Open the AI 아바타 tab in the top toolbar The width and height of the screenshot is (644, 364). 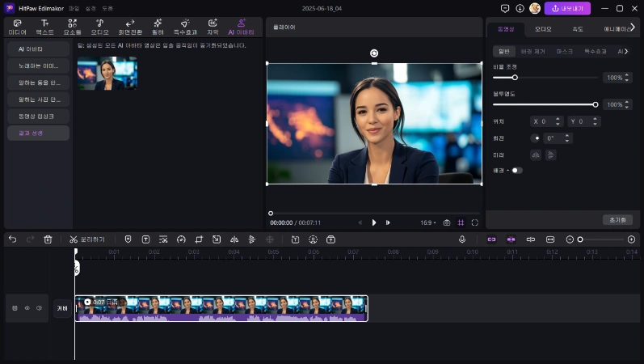pyautogui.click(x=241, y=28)
